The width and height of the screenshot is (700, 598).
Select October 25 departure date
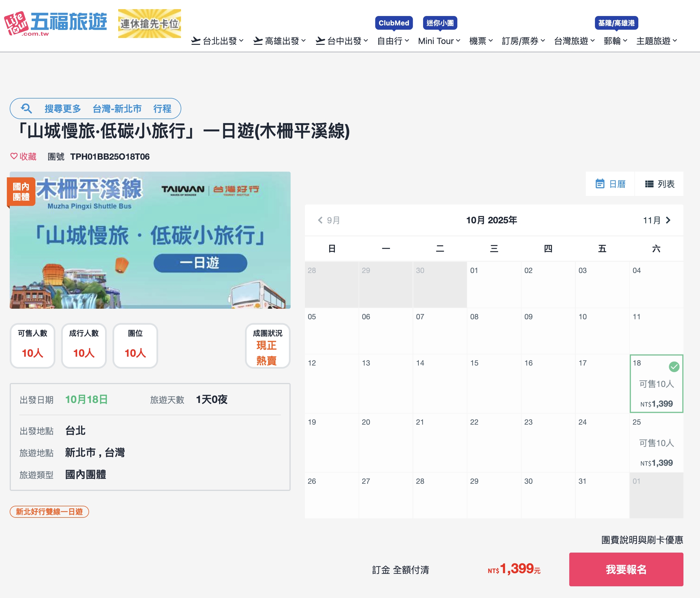[656, 442]
